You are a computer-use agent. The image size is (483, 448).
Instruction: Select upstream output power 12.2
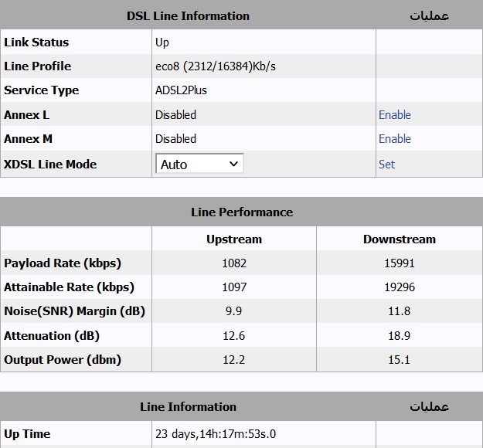pyautogui.click(x=234, y=360)
